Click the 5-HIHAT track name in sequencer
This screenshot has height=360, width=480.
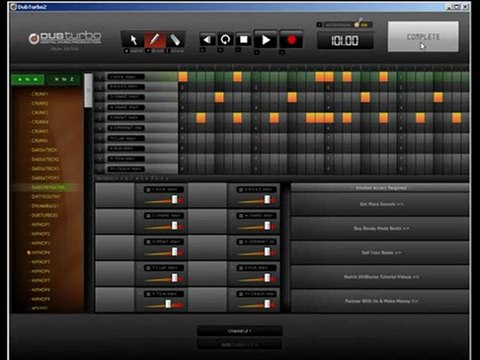126,118
